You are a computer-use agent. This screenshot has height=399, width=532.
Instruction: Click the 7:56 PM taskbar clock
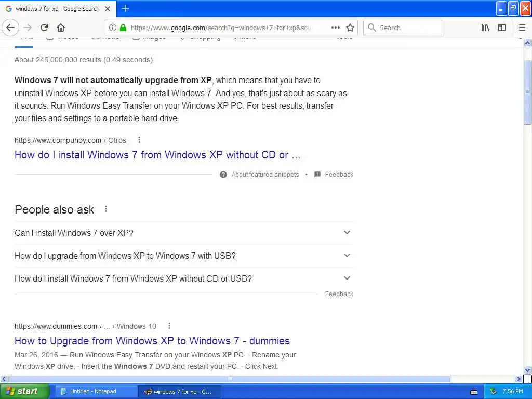512,391
